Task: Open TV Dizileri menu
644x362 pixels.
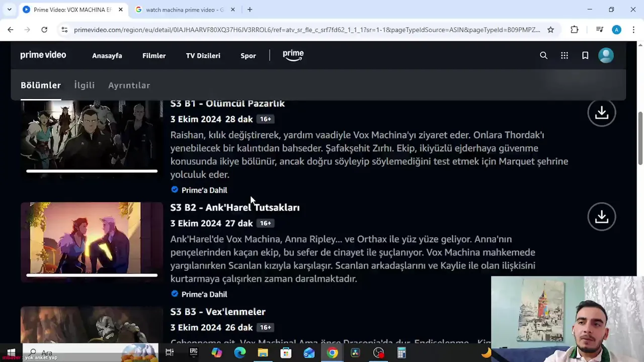Action: tap(203, 56)
